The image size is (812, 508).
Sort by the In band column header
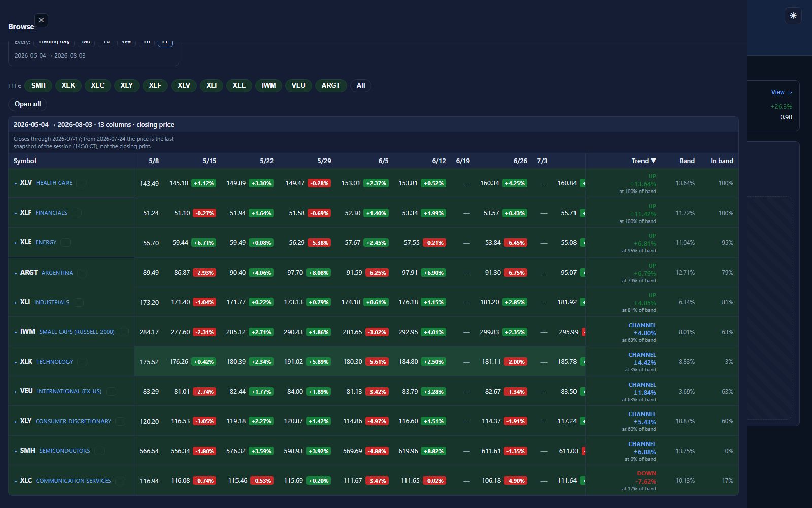point(722,161)
